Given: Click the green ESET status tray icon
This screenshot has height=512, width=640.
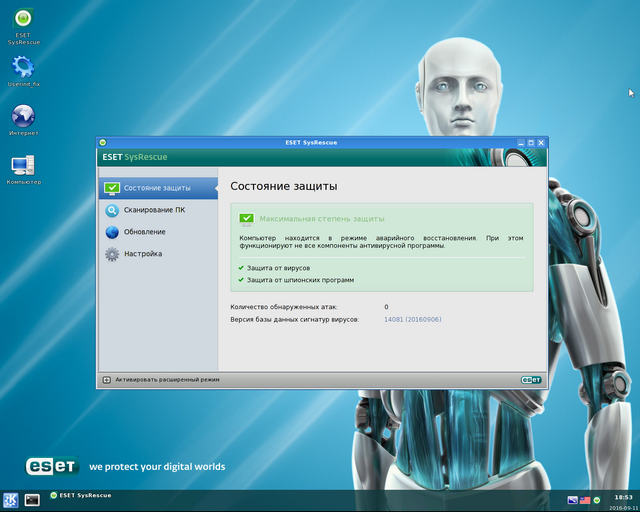Looking at the screenshot, I should coord(597,499).
